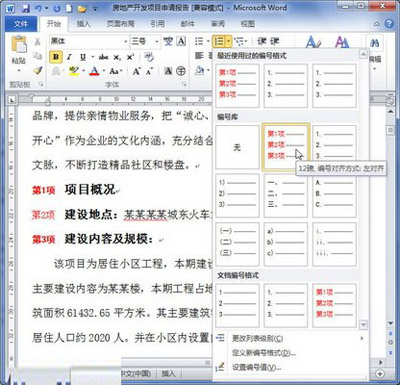Apply yellow text highlight color
This screenshot has width=400, height=385.
(74, 71)
